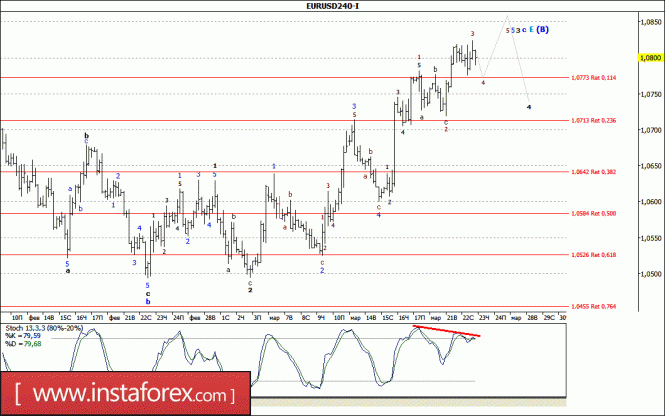The image size is (665, 416).
Task: Click the cyan E wave label
Action: tap(531, 30)
